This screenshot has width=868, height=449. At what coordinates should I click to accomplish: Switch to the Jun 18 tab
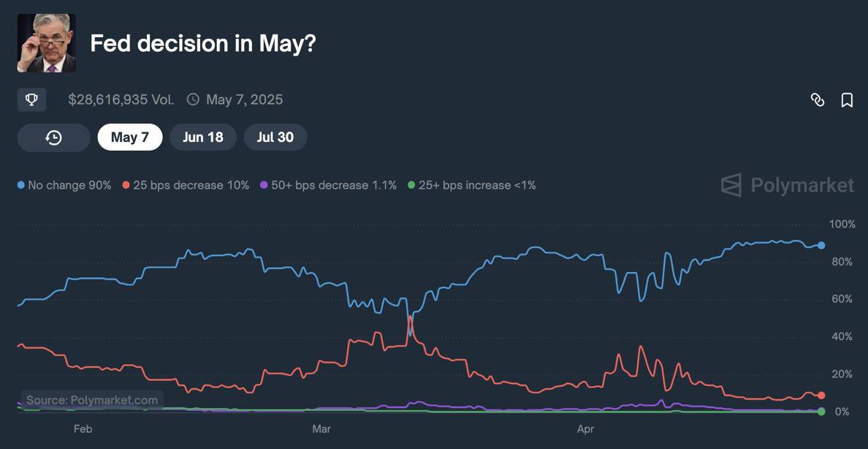tap(203, 137)
